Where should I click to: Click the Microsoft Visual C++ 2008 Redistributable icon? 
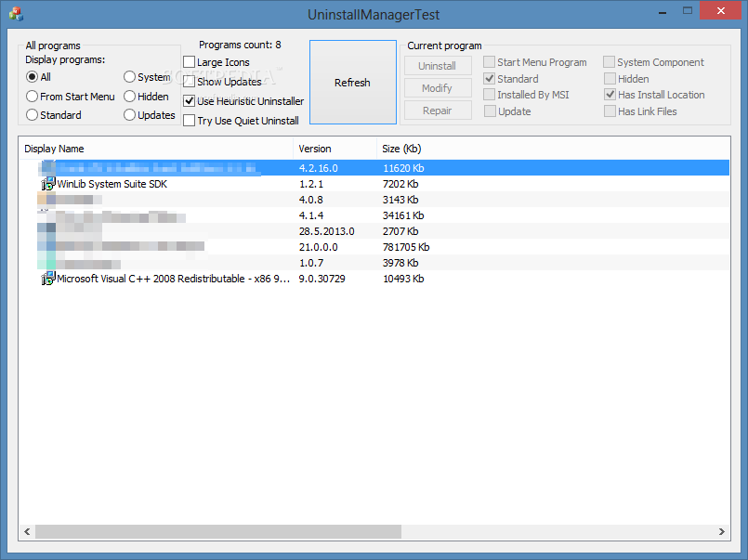(47, 279)
